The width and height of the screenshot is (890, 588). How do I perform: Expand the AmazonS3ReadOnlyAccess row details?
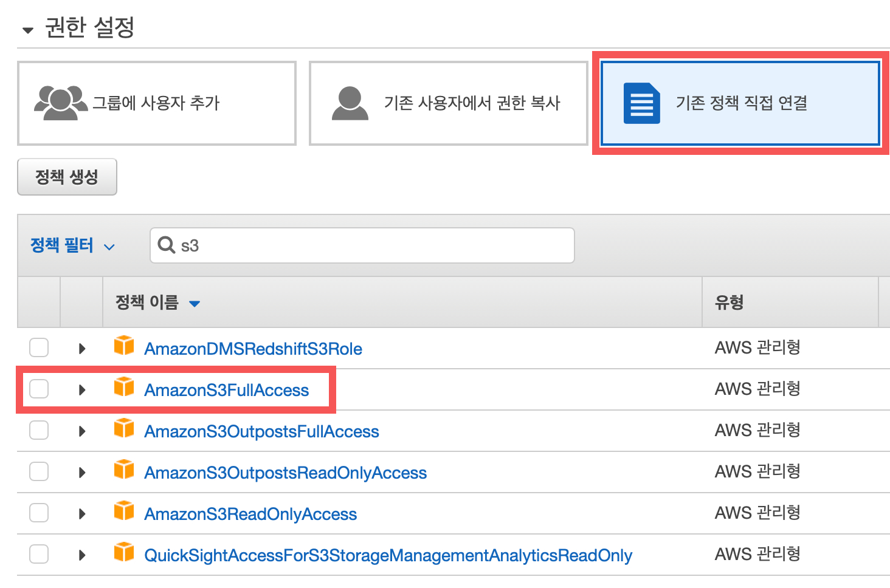coord(82,514)
